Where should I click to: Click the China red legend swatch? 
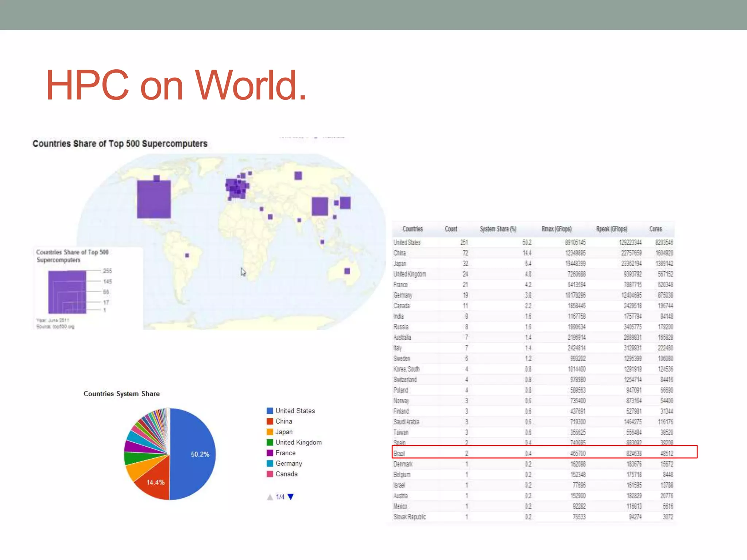[x=270, y=421]
